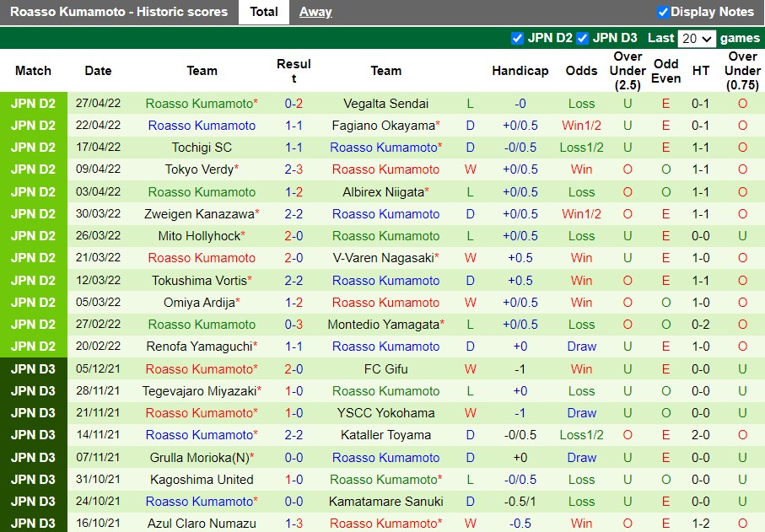Viewport: 765px width, 532px height.
Task: Click the Date column header
Action: point(98,71)
